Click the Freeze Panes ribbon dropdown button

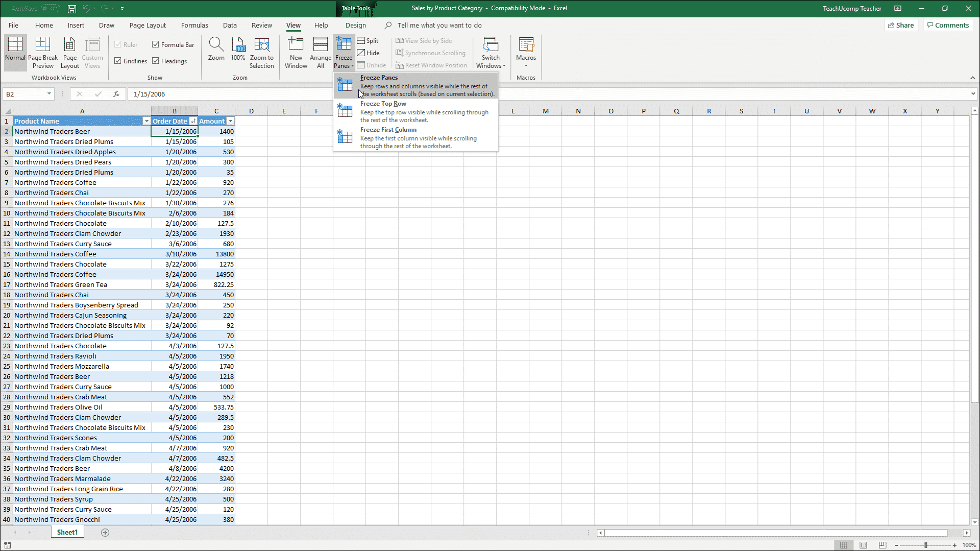[x=344, y=53]
